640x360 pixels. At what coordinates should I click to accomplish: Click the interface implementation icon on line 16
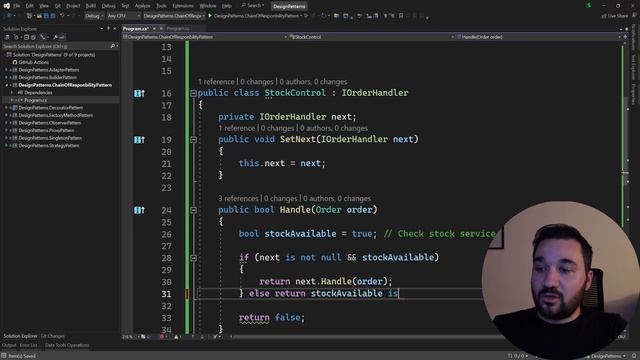139,93
